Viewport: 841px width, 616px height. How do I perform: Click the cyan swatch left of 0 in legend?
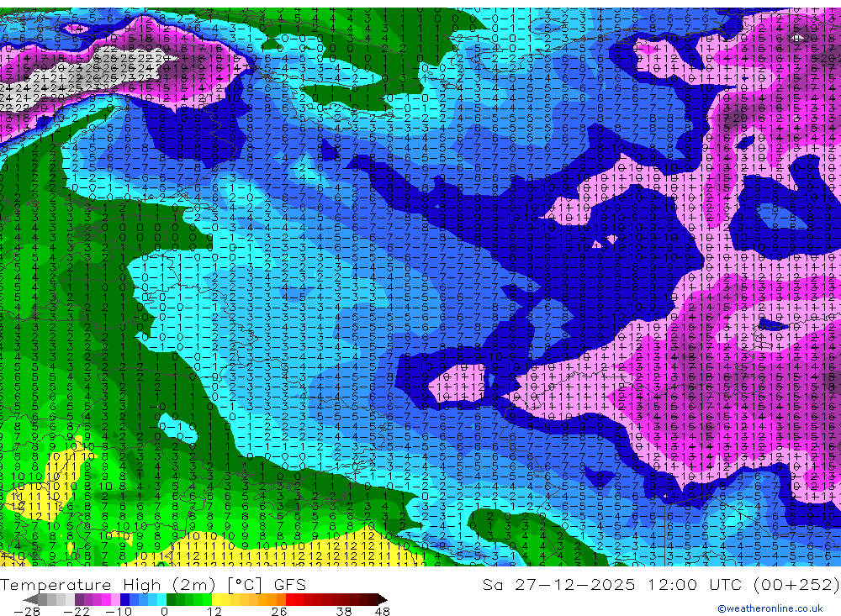pos(161,600)
